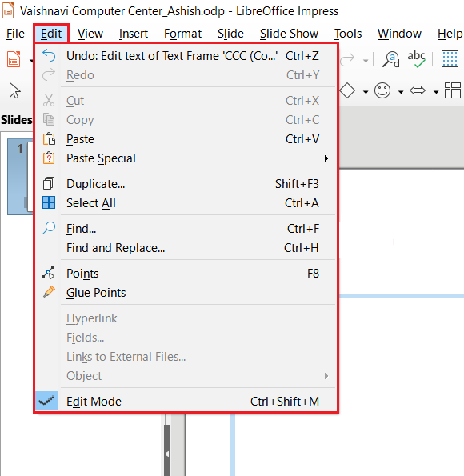Choose Select All in the Edit menu
Viewport: 464px width, 476px height.
186,202
